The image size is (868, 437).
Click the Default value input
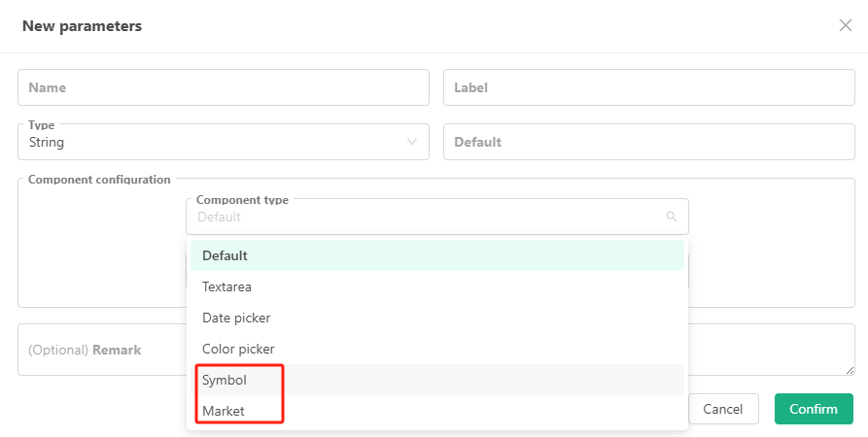(x=648, y=142)
